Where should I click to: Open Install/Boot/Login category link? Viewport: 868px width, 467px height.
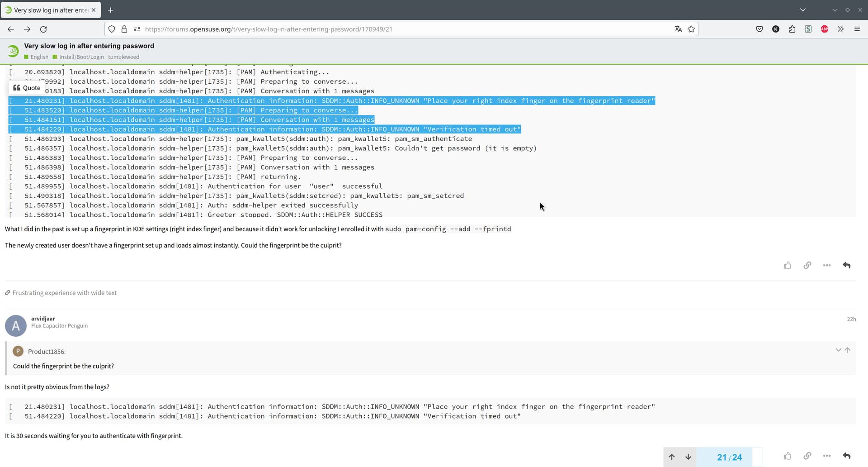pos(78,57)
